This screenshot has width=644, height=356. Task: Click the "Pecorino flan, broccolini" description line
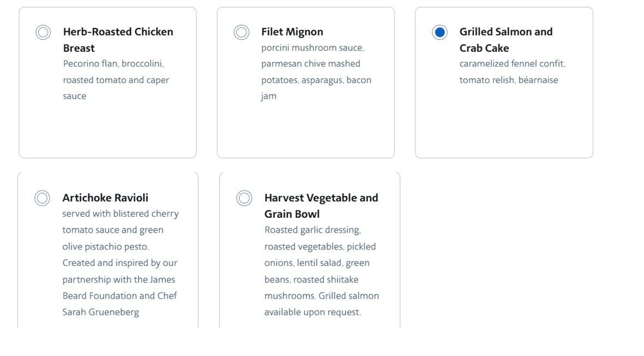click(x=113, y=64)
